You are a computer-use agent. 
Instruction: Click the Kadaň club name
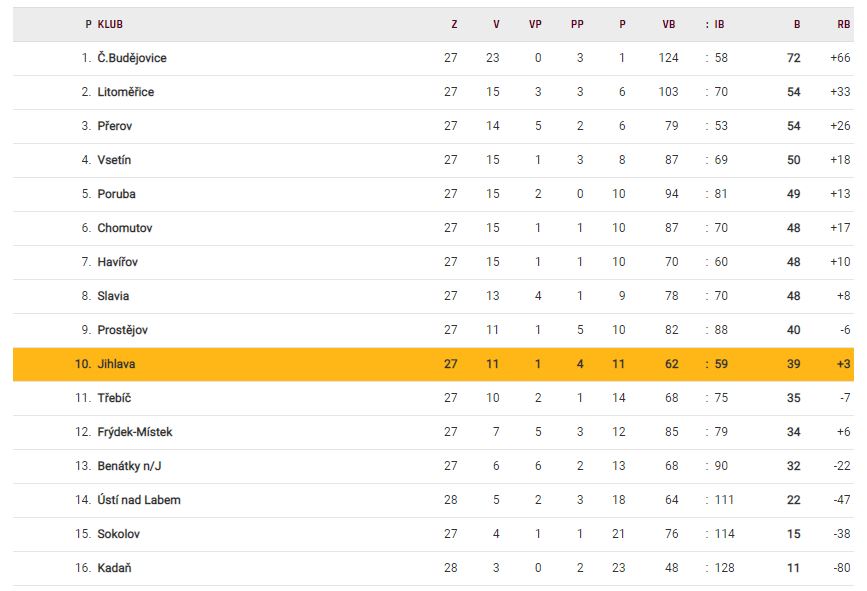(x=114, y=568)
